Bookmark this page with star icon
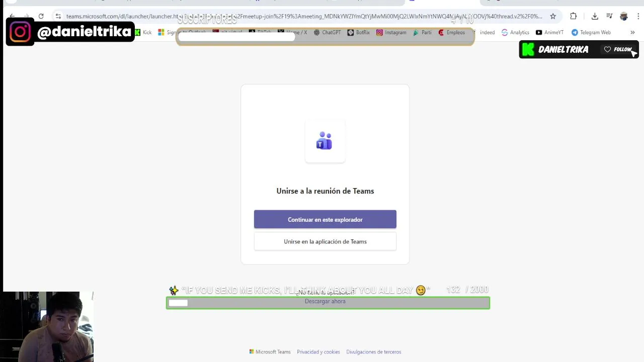 pyautogui.click(x=553, y=16)
